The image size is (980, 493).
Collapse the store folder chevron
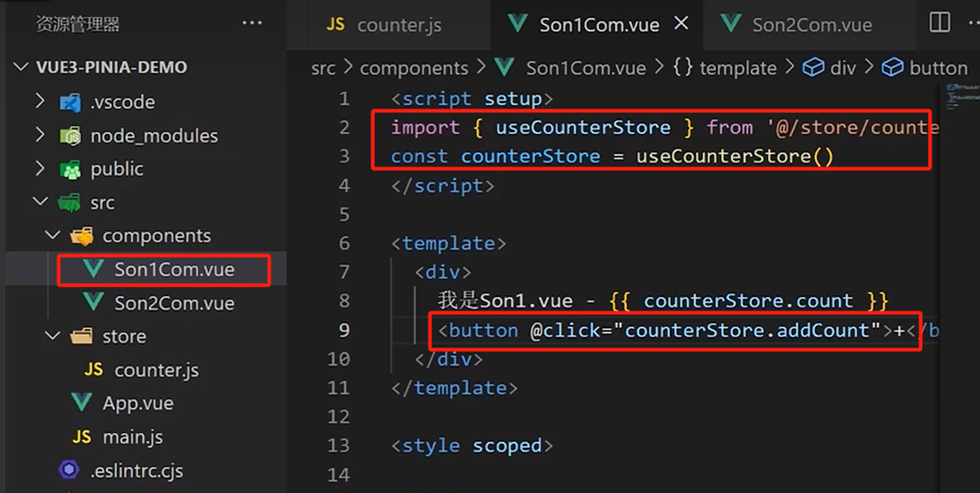[53, 336]
